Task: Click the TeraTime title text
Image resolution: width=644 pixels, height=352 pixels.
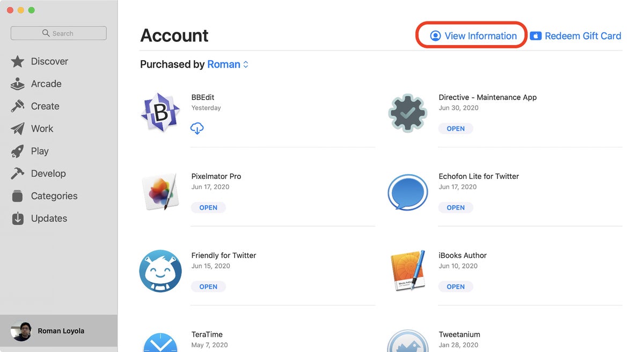Action: [x=207, y=334]
